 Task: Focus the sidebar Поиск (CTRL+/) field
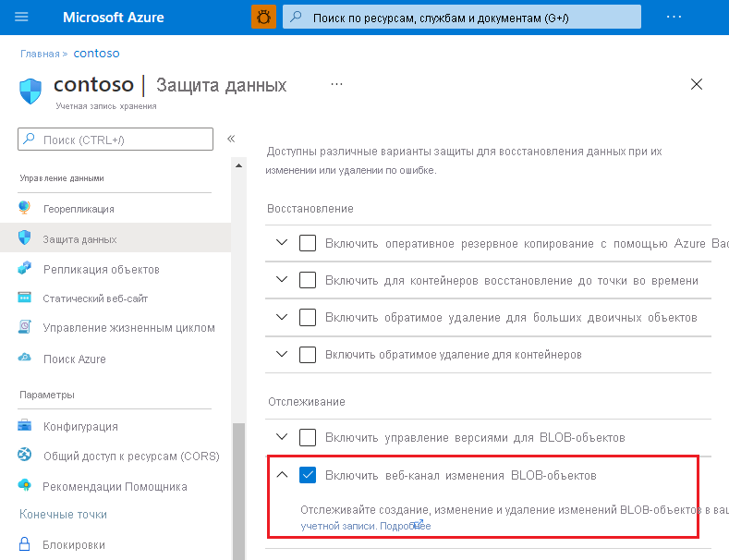[x=115, y=139]
